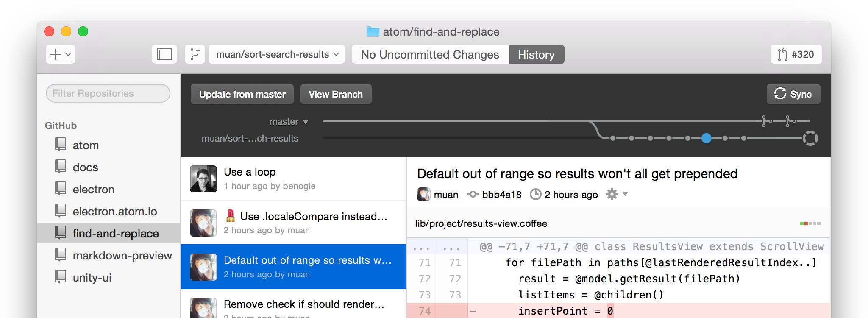Open the add repository plus dropdown

(x=60, y=54)
